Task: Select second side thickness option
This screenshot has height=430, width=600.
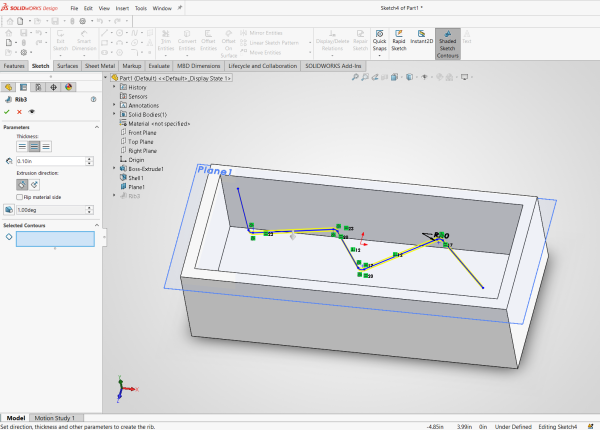Action: click(x=46, y=147)
